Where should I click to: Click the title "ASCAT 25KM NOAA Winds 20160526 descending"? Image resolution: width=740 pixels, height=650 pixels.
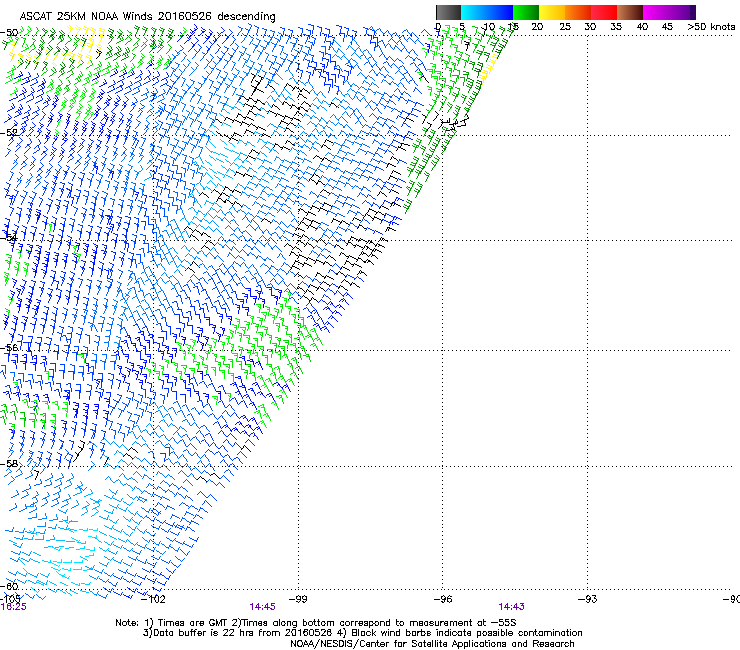148,17
